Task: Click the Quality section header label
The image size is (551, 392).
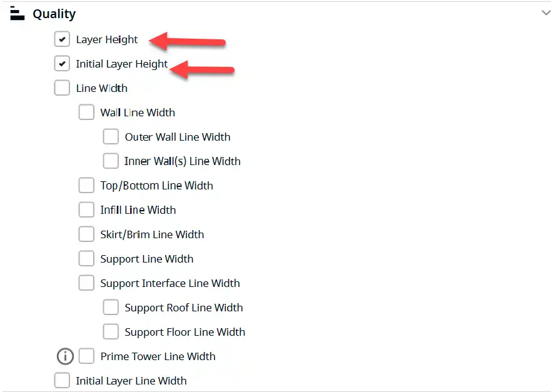Action: pos(54,14)
